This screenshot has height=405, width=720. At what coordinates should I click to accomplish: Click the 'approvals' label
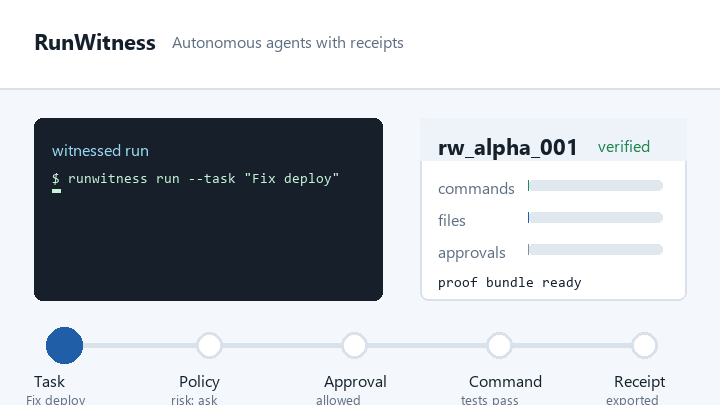click(x=472, y=253)
